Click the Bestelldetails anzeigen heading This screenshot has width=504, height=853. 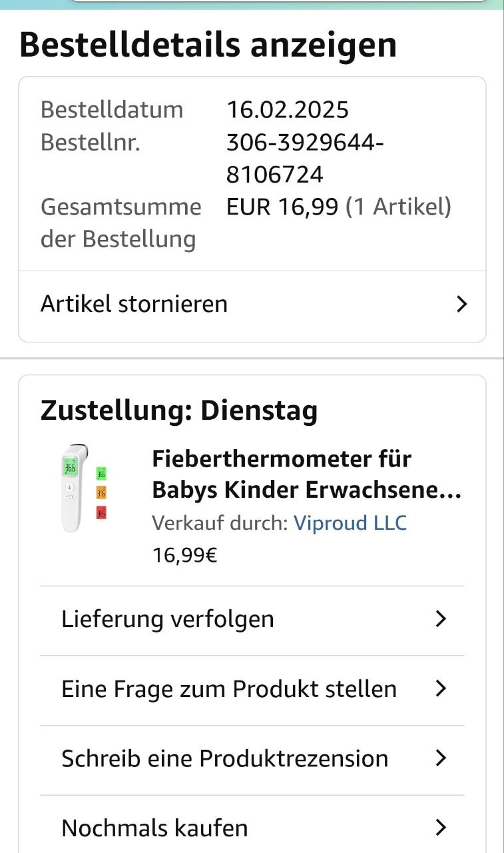click(x=208, y=45)
